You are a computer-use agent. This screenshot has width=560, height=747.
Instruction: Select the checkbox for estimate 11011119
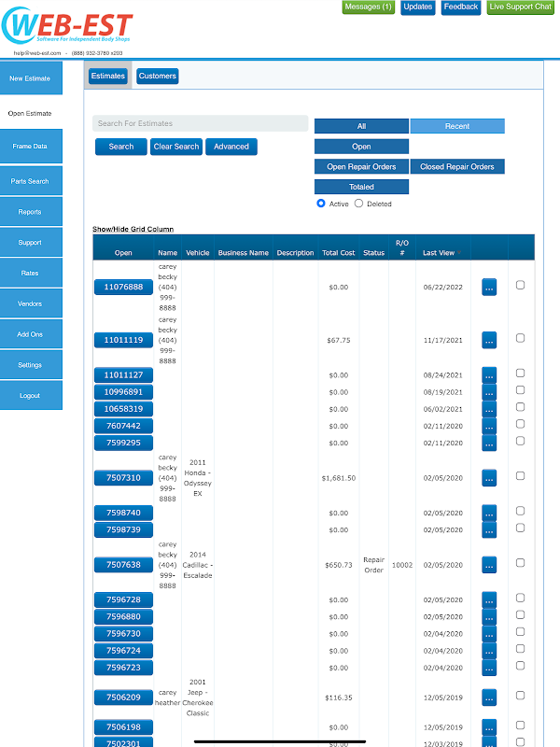click(521, 338)
